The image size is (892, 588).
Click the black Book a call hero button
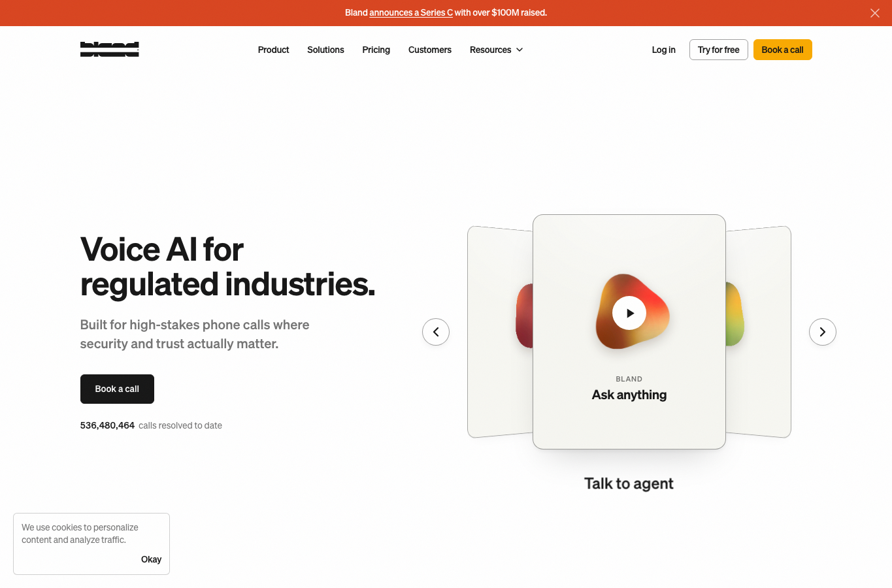click(x=117, y=389)
